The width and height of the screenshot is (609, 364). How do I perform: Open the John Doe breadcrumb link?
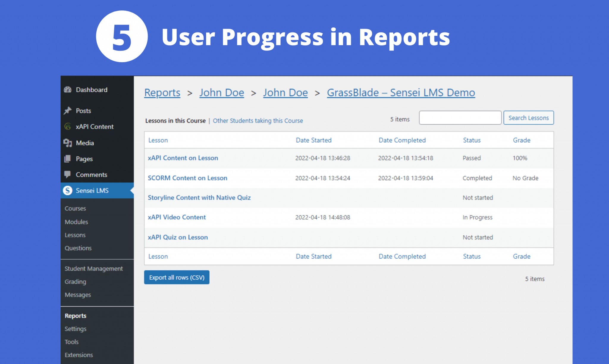point(222,92)
